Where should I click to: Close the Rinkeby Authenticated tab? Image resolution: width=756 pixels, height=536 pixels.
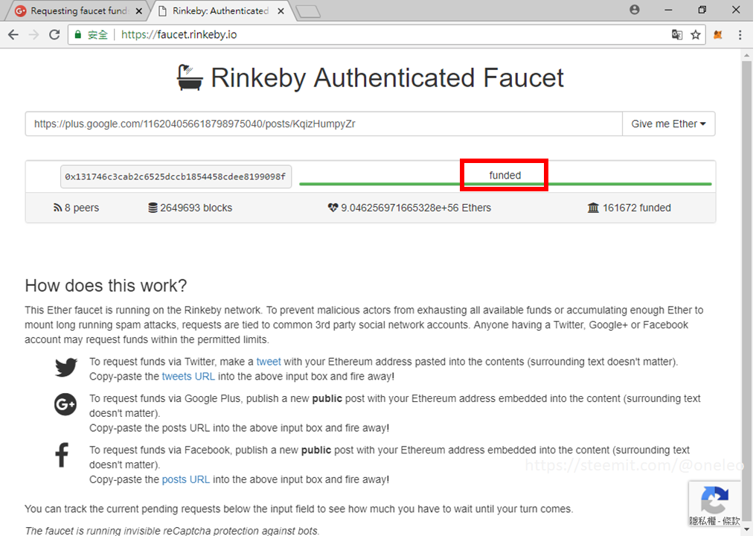[281, 10]
